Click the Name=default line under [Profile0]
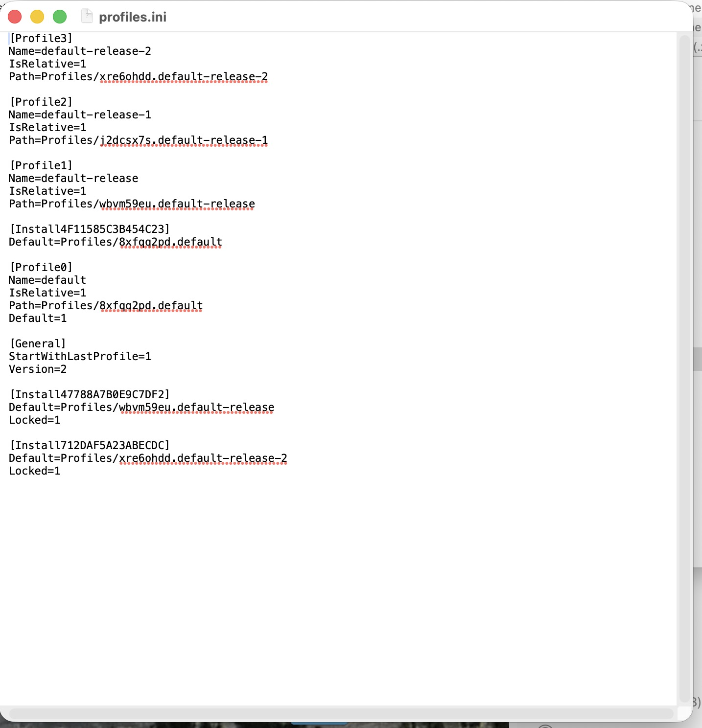 (x=47, y=280)
